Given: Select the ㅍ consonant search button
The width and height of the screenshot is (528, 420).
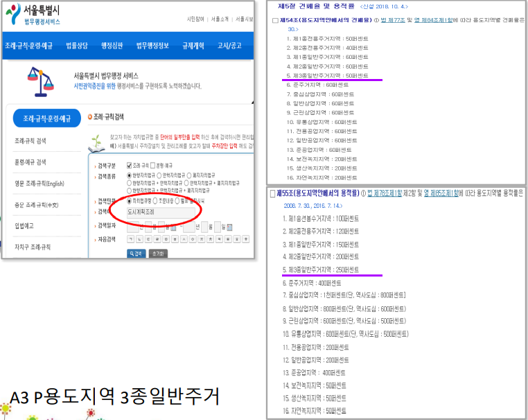Looking at the screenshot, I should click(237, 239).
